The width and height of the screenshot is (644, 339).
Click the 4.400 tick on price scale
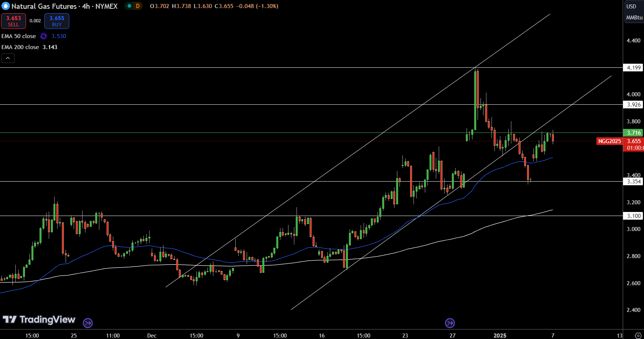click(633, 41)
